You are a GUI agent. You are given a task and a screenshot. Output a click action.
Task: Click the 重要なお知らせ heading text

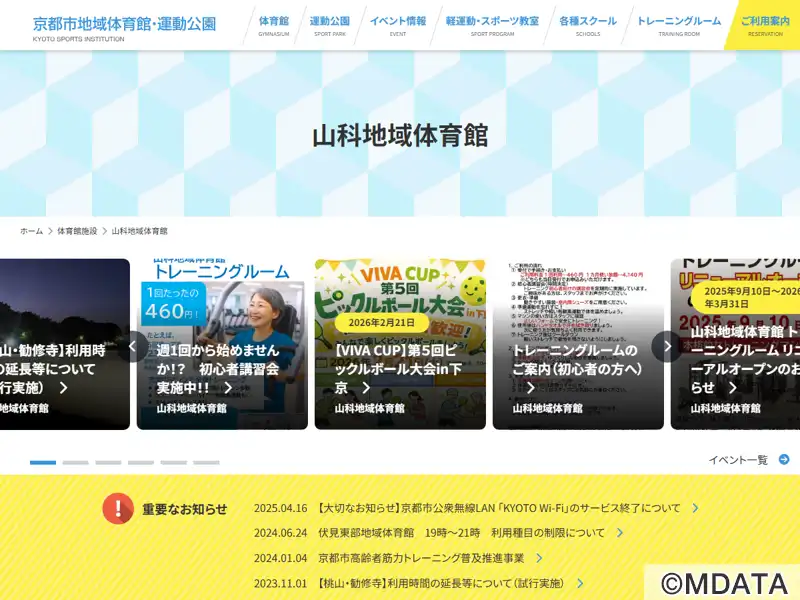[x=185, y=509]
